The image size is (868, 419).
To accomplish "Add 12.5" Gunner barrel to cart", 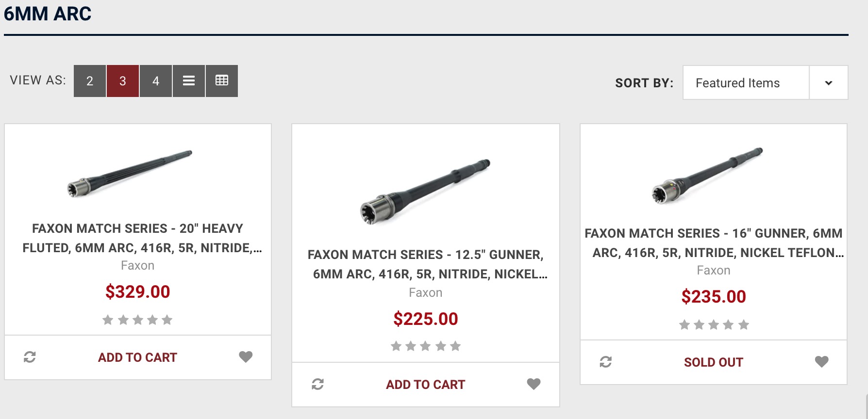I will coord(425,385).
